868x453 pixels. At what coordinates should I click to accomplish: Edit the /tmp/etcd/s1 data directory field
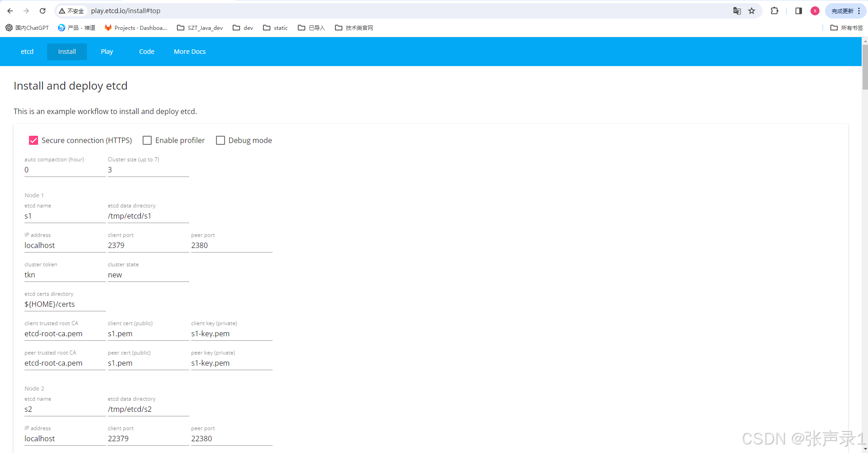[x=148, y=216]
